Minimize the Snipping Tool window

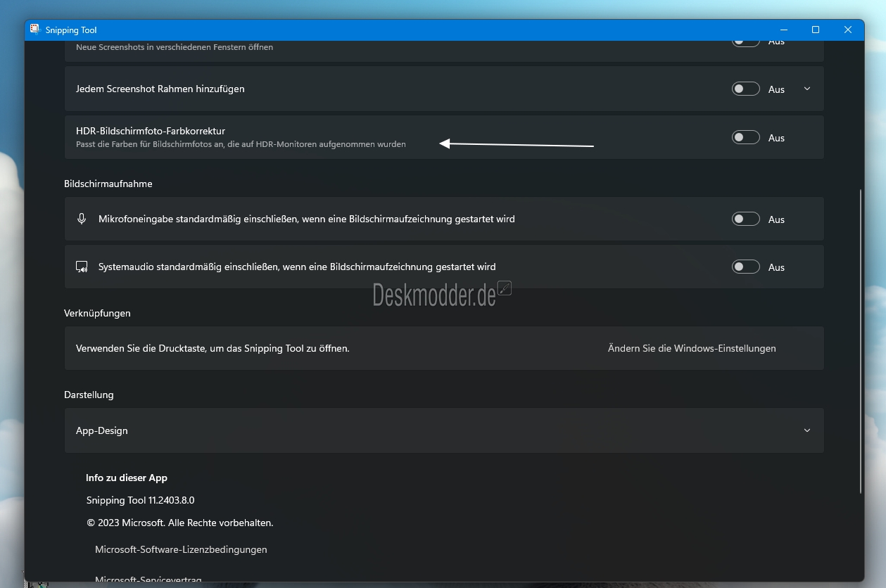click(783, 30)
